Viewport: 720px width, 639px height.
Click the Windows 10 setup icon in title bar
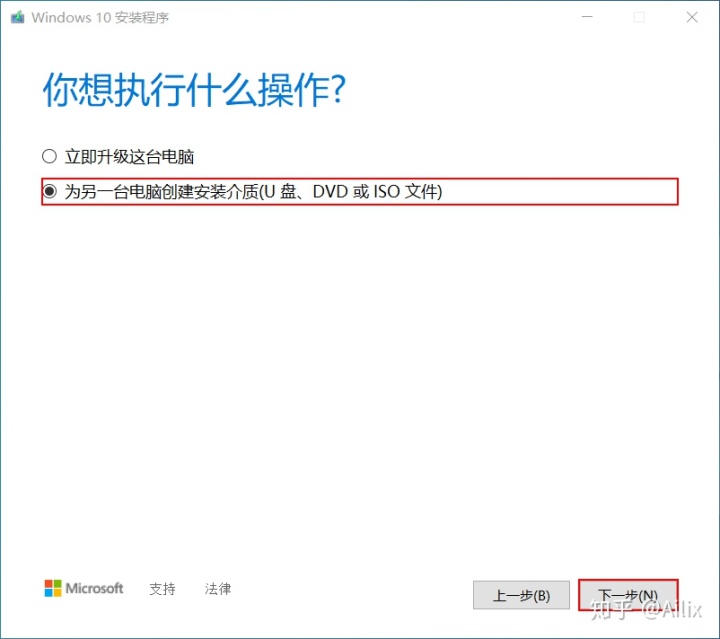(17, 17)
